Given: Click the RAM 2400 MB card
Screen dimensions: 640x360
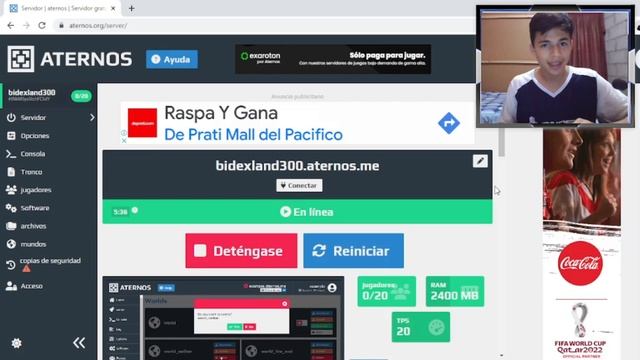Looking at the screenshot, I should pyautogui.click(x=455, y=291).
